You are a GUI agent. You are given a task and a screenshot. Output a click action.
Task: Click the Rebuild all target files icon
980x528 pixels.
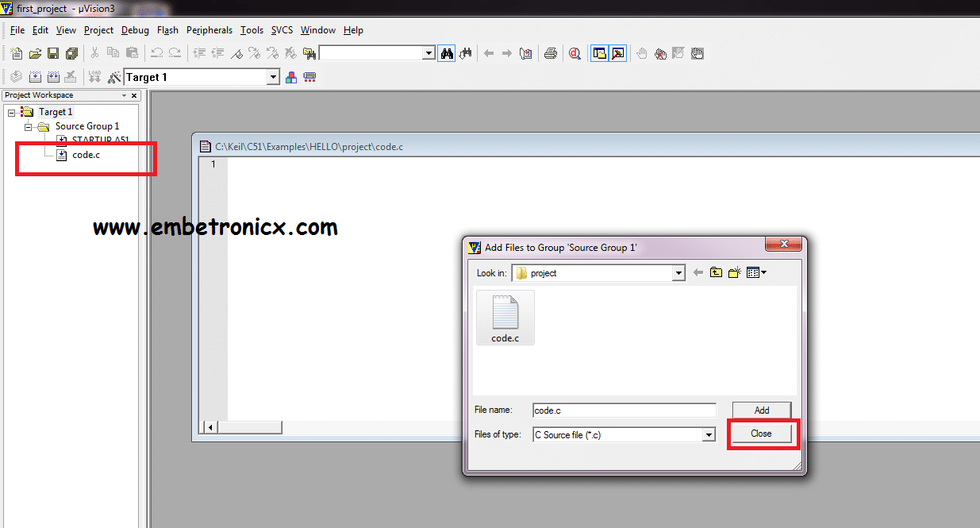coord(53,77)
